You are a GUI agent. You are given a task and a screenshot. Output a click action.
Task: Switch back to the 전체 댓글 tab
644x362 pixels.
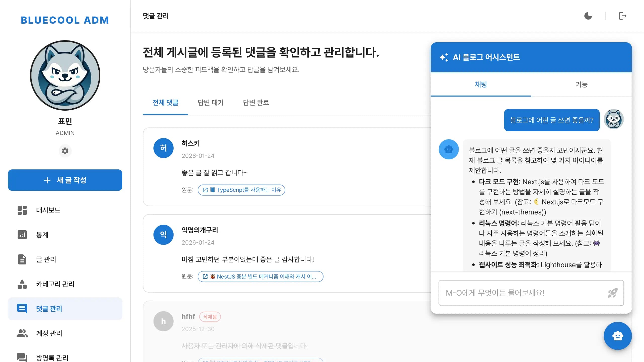[x=165, y=103]
